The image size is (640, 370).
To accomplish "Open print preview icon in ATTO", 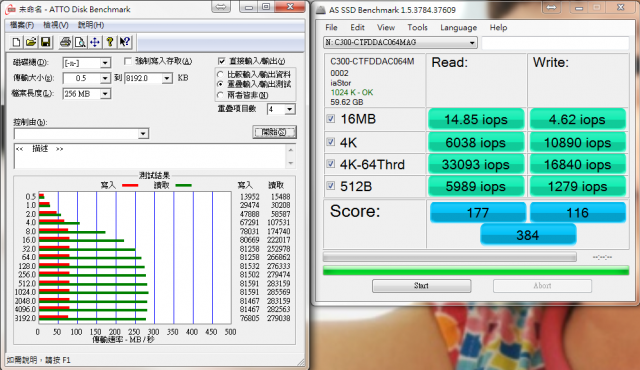I will pos(80,42).
